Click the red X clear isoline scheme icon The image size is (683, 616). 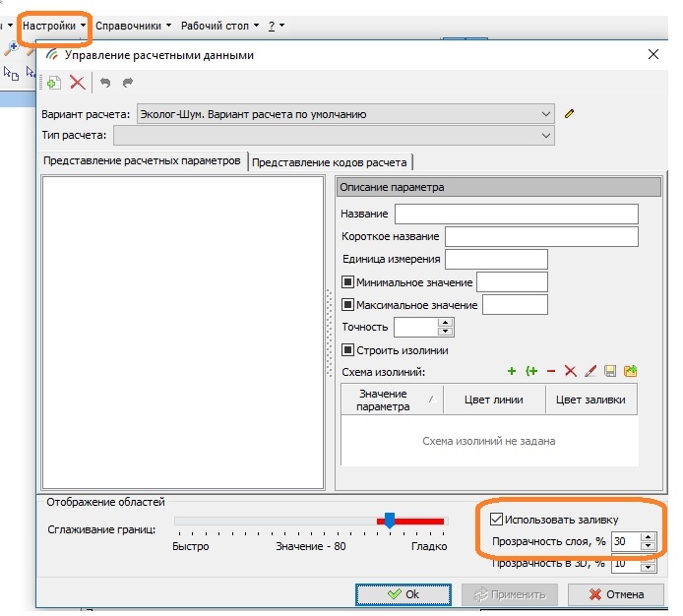point(571,371)
